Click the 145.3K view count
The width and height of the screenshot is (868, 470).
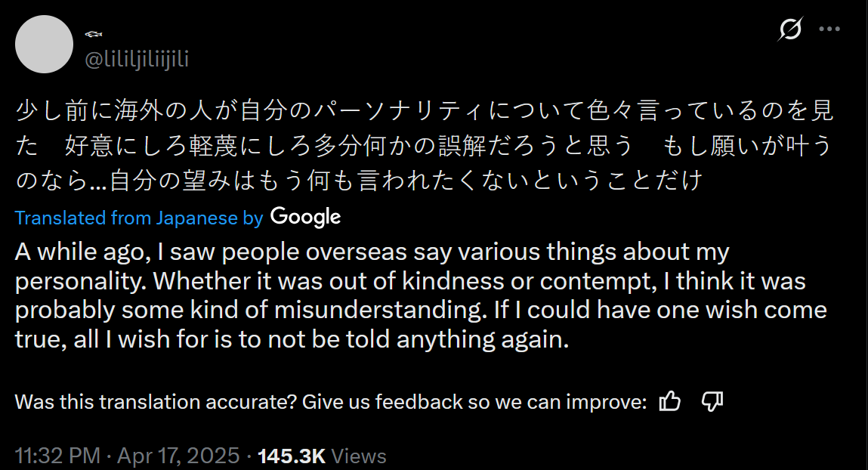(x=292, y=456)
